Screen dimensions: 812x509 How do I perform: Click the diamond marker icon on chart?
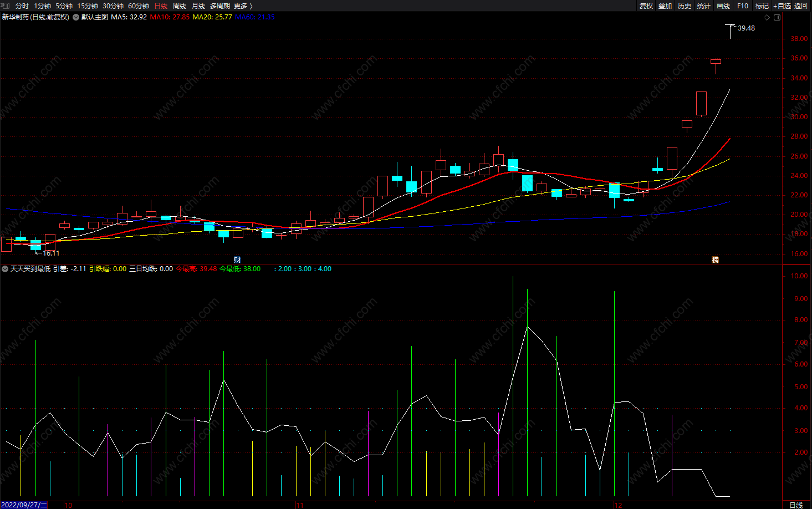click(767, 17)
